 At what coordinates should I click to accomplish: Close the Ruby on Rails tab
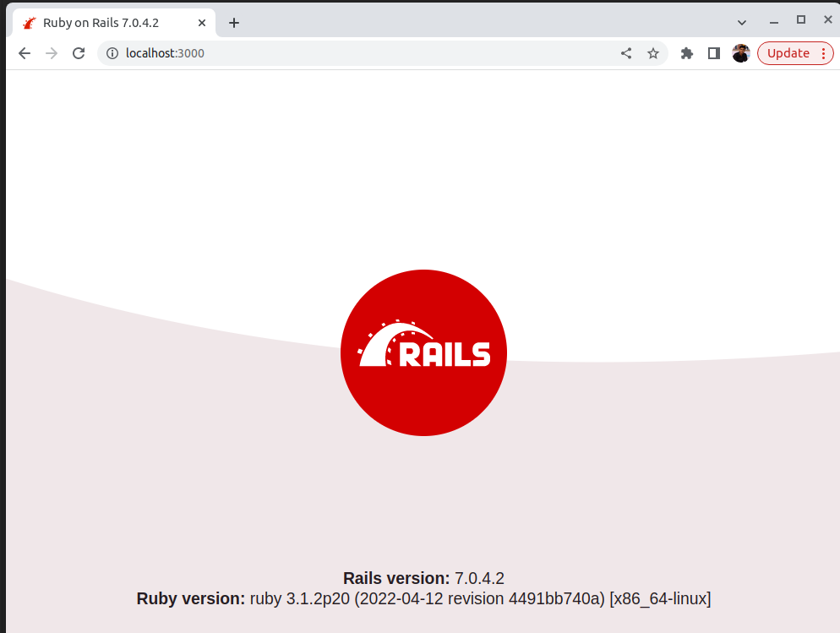[x=202, y=23]
